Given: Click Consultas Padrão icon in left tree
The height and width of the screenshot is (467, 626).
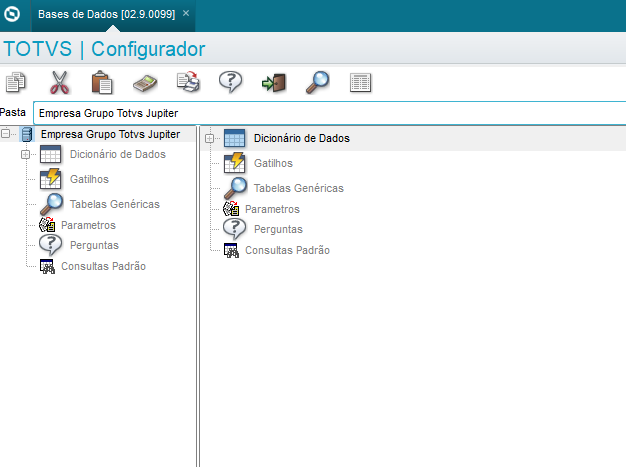Looking at the screenshot, I should click(47, 266).
